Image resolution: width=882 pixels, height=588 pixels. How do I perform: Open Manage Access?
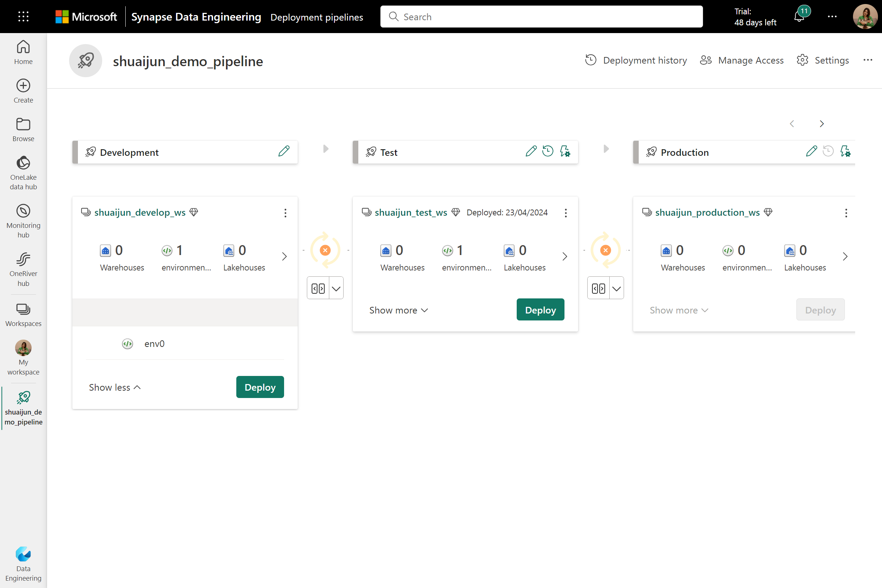point(742,60)
